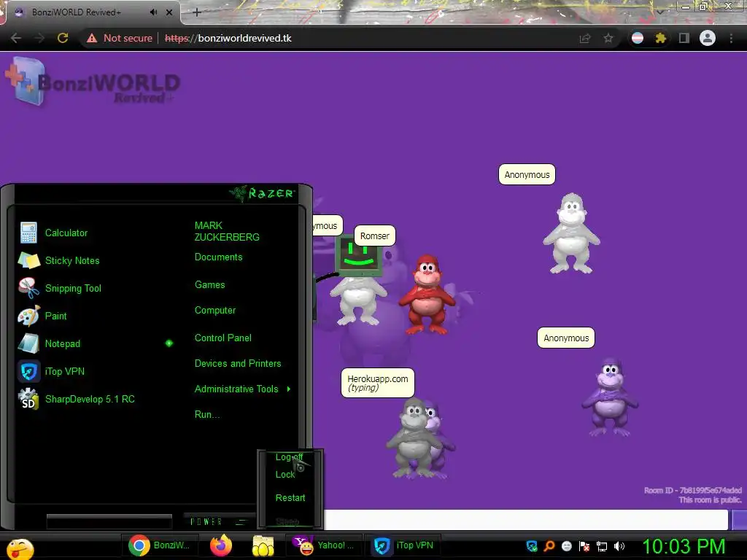
Task: Toggle the Chrome side panel icon
Action: (684, 38)
